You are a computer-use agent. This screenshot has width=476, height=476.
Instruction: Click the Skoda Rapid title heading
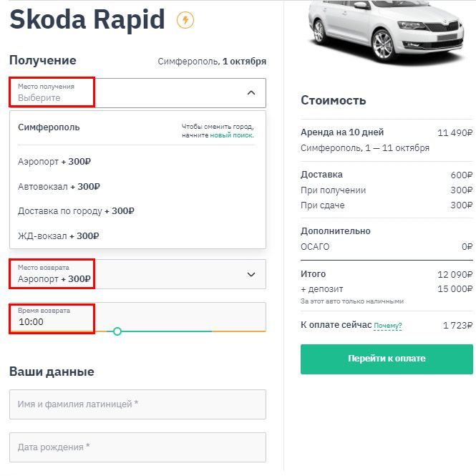click(87, 19)
